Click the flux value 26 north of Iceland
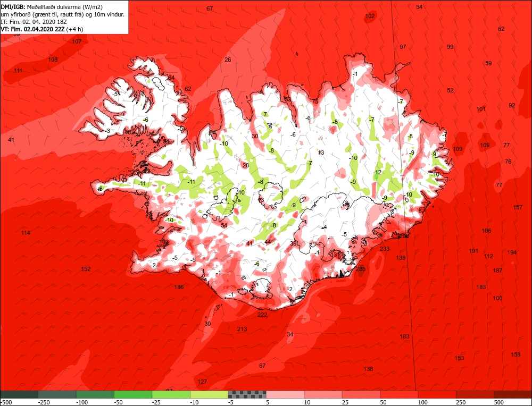 click(228, 60)
